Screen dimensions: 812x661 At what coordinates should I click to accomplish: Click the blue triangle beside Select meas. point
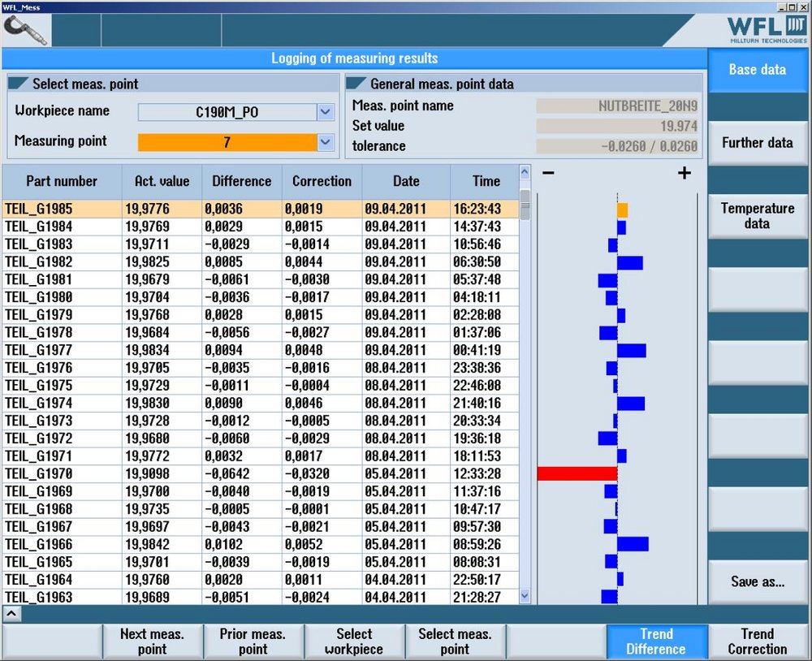(x=18, y=84)
